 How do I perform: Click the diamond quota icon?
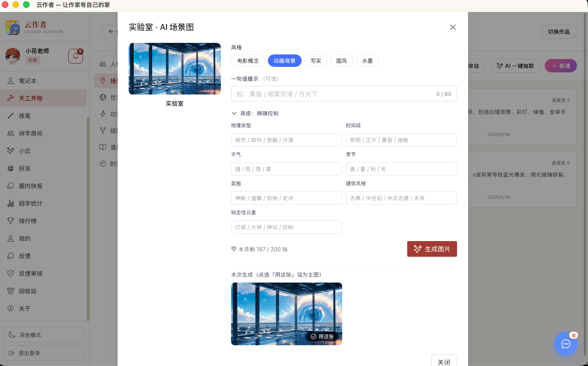pos(234,249)
